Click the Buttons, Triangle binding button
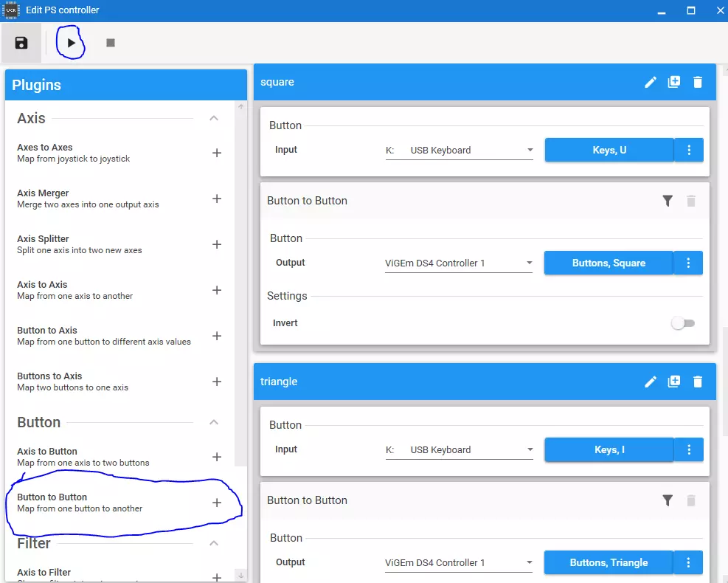The width and height of the screenshot is (728, 583). tap(609, 562)
